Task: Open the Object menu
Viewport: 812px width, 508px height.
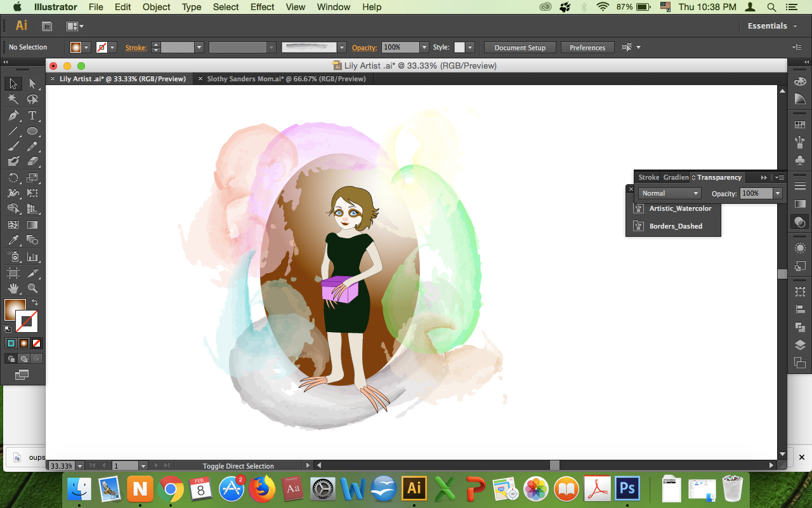Action: point(156,7)
